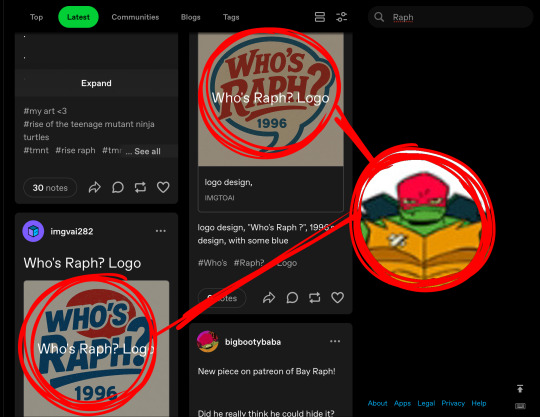The width and height of the screenshot is (540, 417).
Task: Jump back to top with arrow icon
Action: click(520, 389)
